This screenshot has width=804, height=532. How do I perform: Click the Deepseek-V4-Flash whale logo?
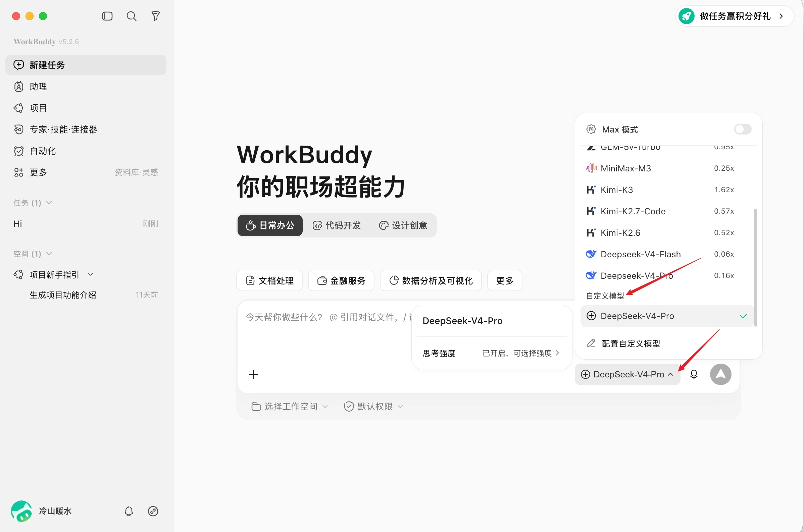(x=591, y=254)
